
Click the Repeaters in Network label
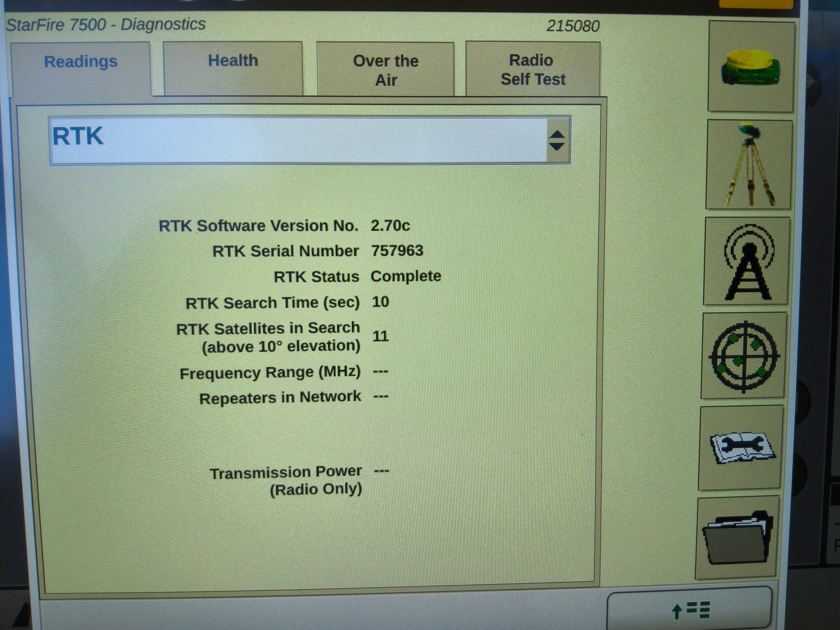[280, 397]
